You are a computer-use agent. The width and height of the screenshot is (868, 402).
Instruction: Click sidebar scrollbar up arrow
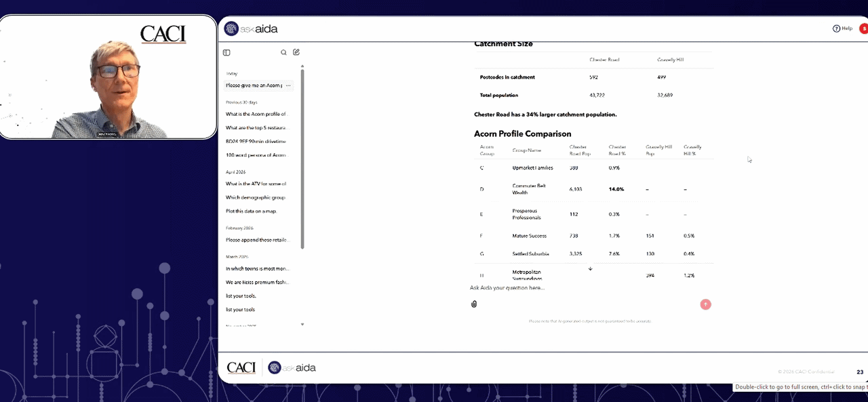click(x=302, y=66)
